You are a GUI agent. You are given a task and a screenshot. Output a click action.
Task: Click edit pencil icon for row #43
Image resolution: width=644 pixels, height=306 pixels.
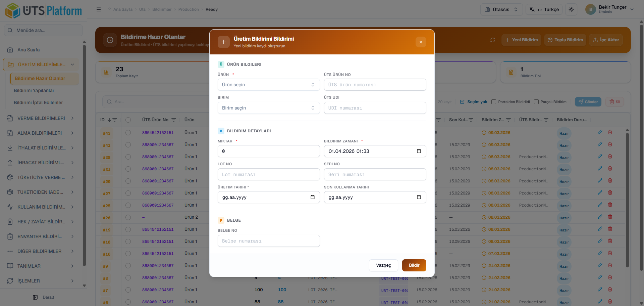(600, 132)
